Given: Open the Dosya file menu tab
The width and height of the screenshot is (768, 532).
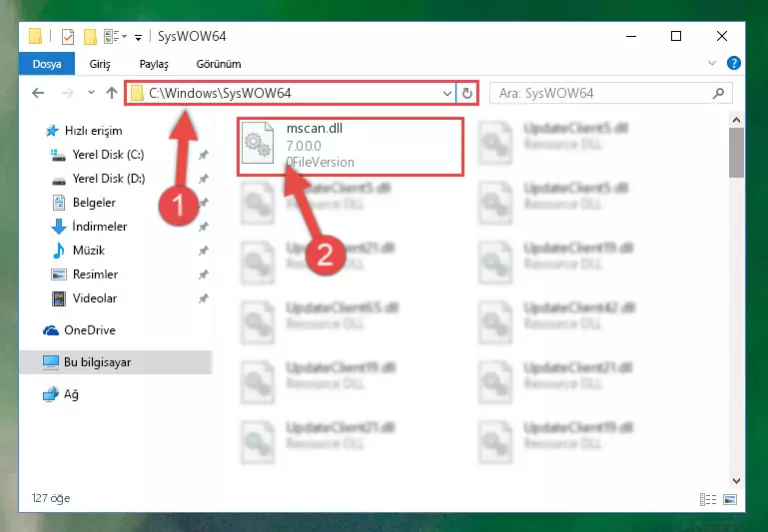Looking at the screenshot, I should click(47, 64).
